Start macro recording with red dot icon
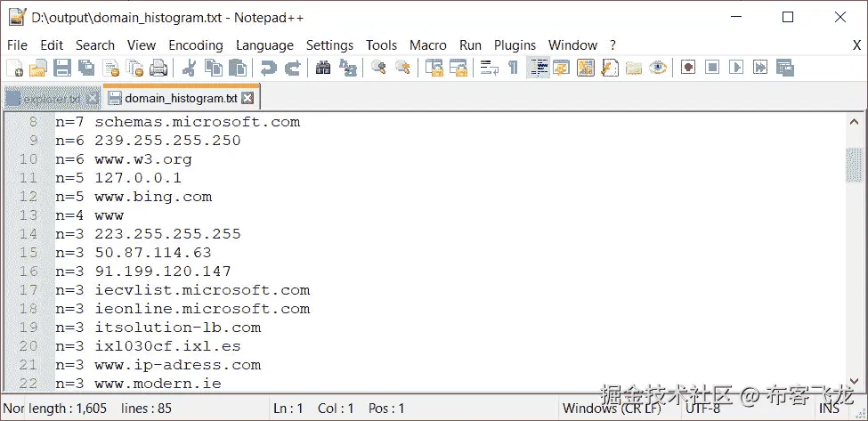Viewport: 868px width, 421px height. pos(688,68)
